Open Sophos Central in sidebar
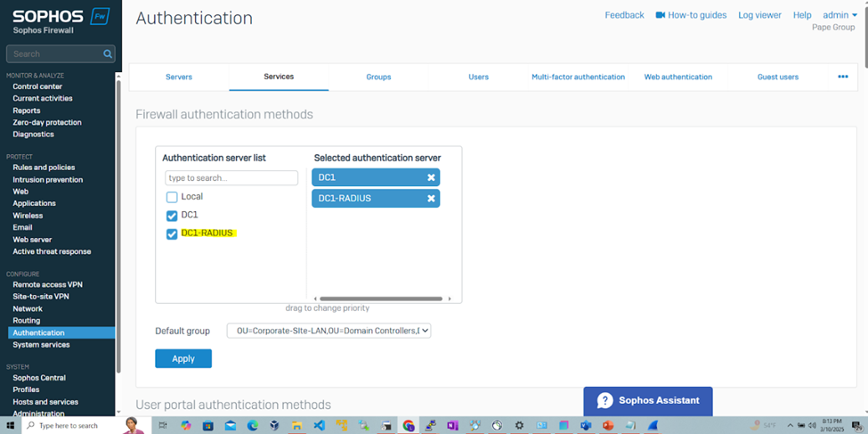The image size is (868, 434). (x=39, y=378)
